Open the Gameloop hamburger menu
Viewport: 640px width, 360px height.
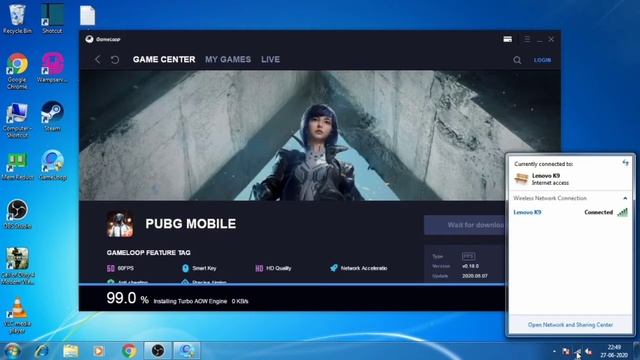tap(527, 39)
